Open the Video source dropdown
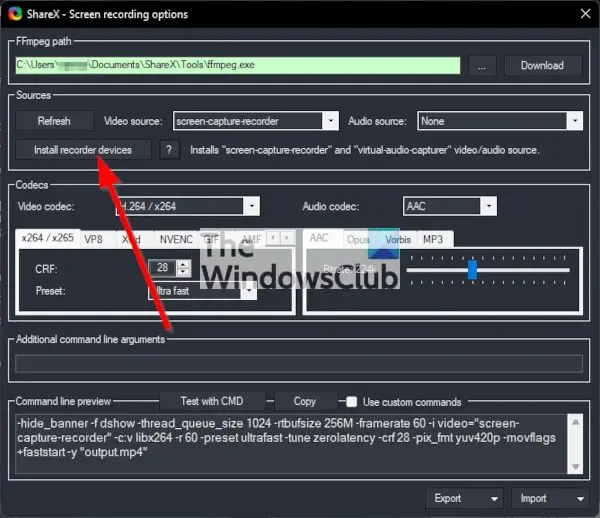Screen dimensions: 600x518 [x=331, y=121]
